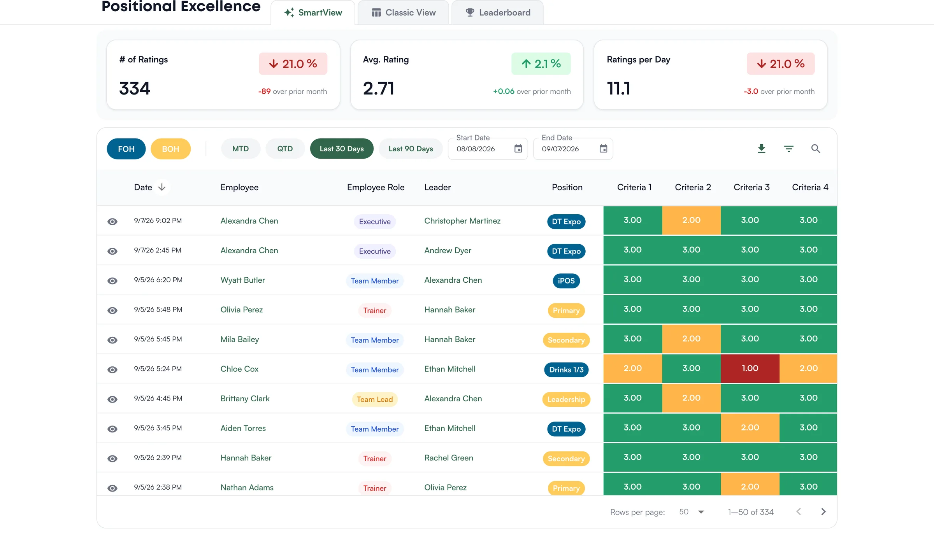The image size is (934, 560).
Task: Click the Drinks 1/3 position badge
Action: click(x=566, y=369)
